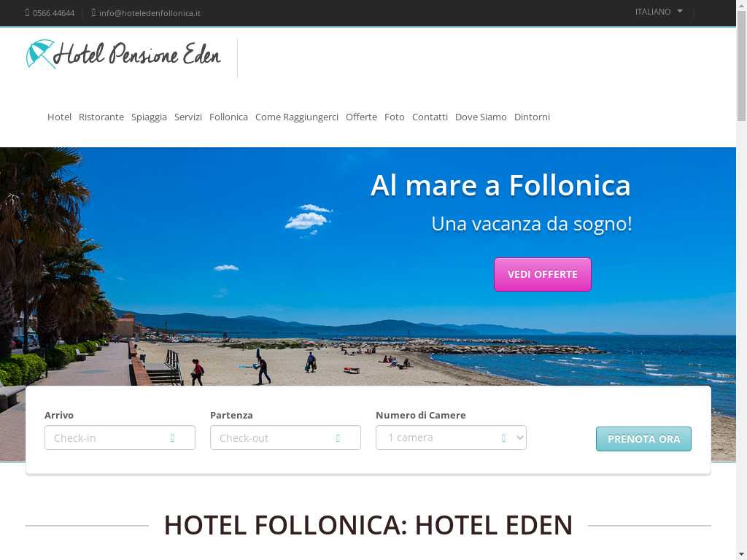
Task: Click the envelope icon beside the email address
Action: (93, 13)
